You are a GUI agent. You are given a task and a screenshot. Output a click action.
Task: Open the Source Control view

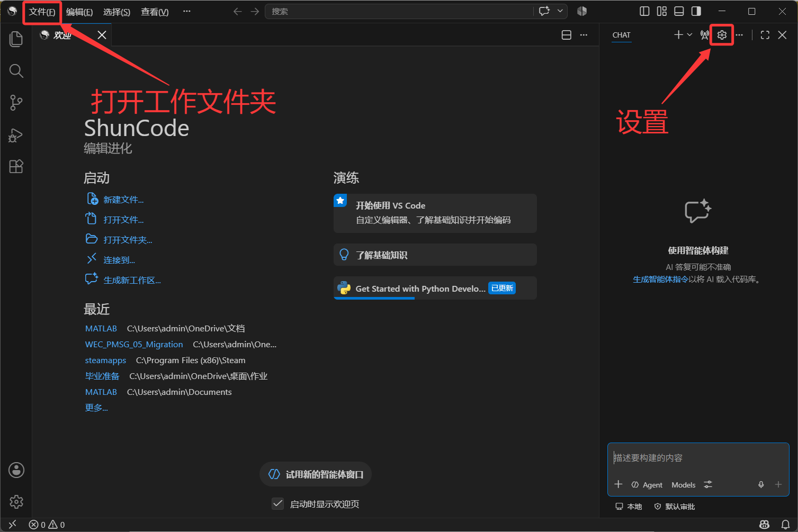point(16,103)
